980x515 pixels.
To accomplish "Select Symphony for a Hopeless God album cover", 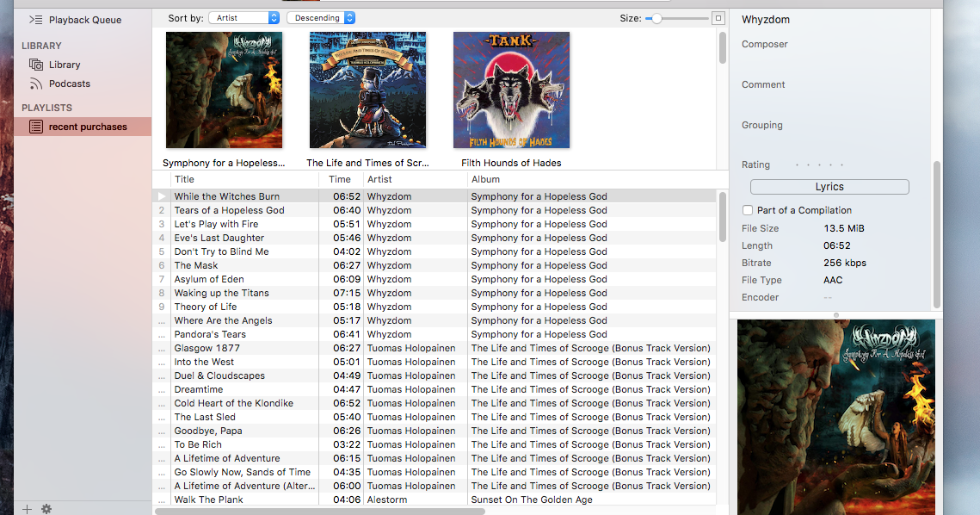I will pos(224,90).
